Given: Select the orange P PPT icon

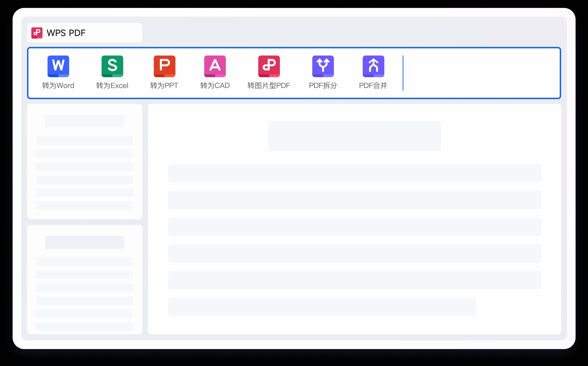Looking at the screenshot, I should pos(164,66).
